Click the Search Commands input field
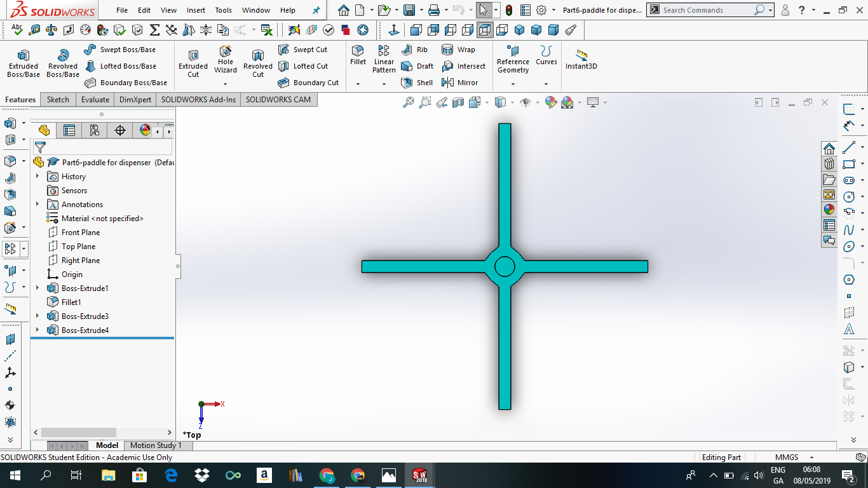This screenshot has width=868, height=488. click(x=707, y=10)
